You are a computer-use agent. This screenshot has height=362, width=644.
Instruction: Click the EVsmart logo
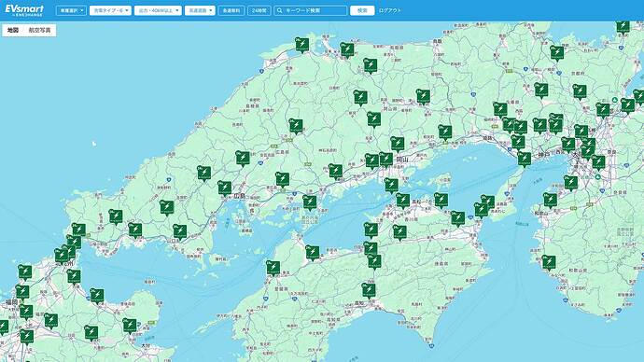point(24,10)
